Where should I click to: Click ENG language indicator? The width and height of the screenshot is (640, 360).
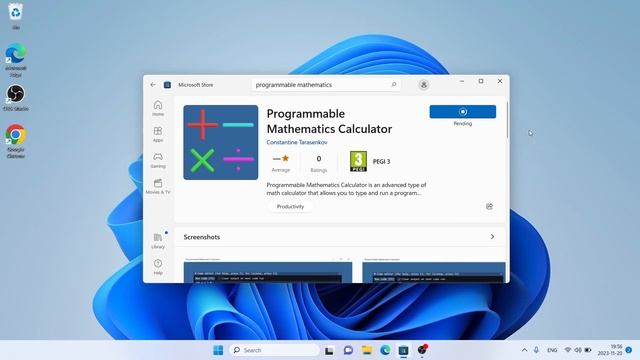click(552, 350)
